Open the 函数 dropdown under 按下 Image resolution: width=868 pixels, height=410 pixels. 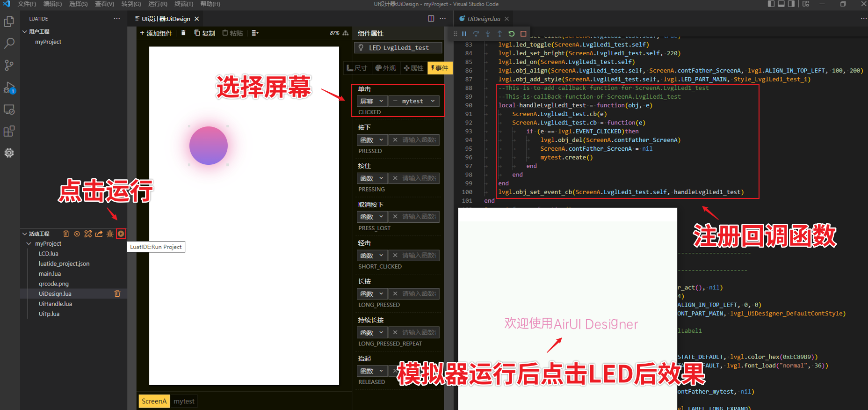pos(372,140)
